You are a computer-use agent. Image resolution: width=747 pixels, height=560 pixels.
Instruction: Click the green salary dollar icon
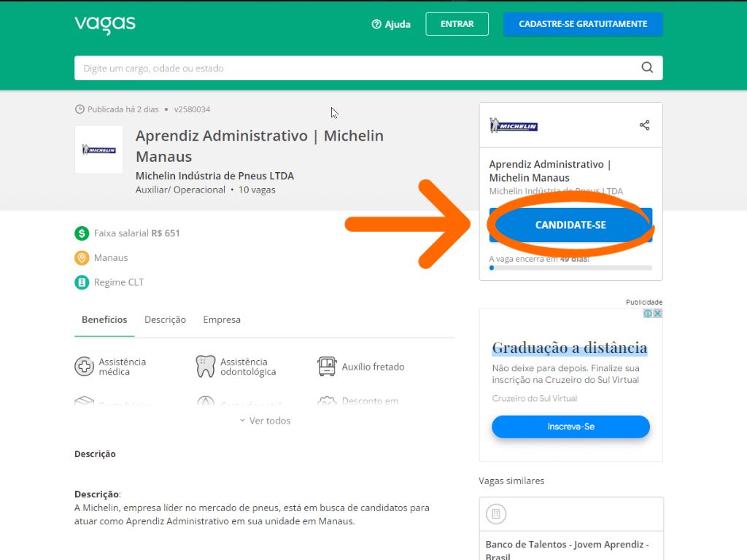82,233
